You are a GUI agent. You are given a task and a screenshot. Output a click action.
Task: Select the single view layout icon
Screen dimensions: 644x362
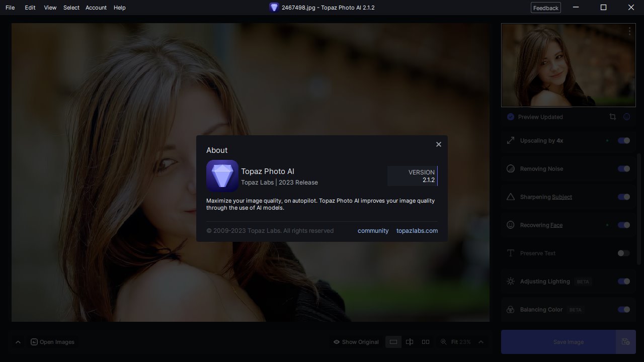point(393,342)
